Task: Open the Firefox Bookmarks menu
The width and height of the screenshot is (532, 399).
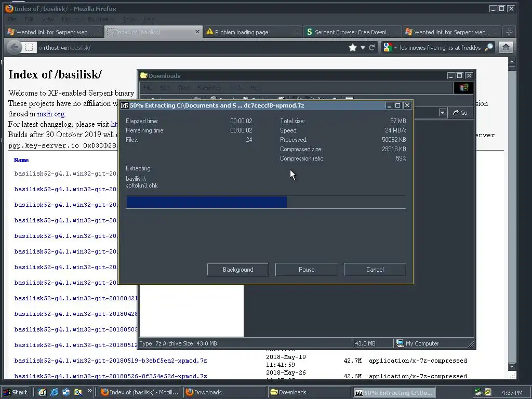Action: tap(101, 19)
